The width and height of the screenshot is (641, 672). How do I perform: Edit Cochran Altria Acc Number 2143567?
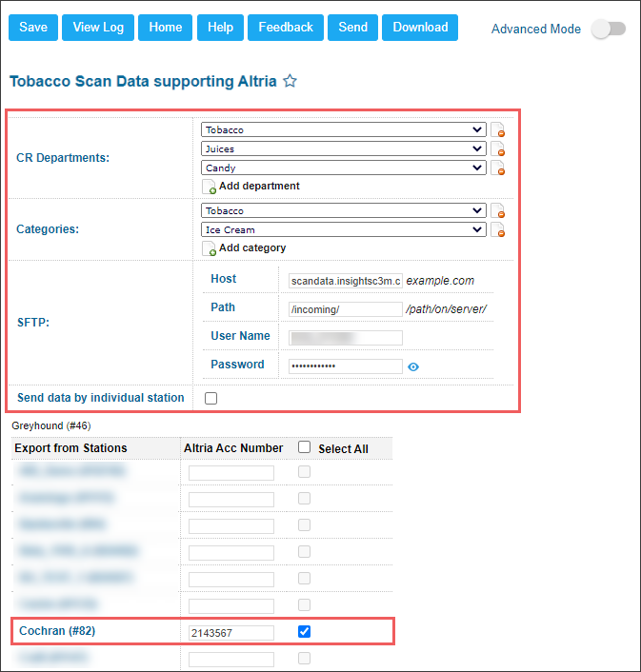click(231, 633)
